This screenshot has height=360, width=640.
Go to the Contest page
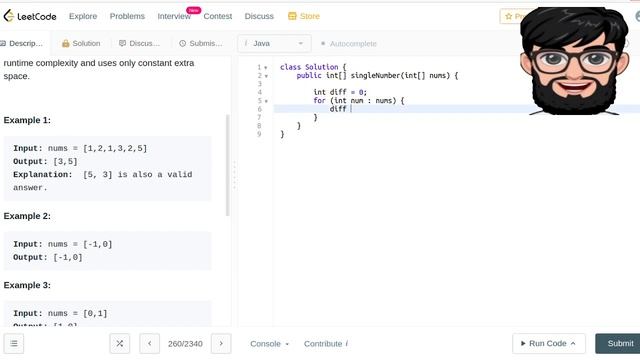pyautogui.click(x=218, y=16)
